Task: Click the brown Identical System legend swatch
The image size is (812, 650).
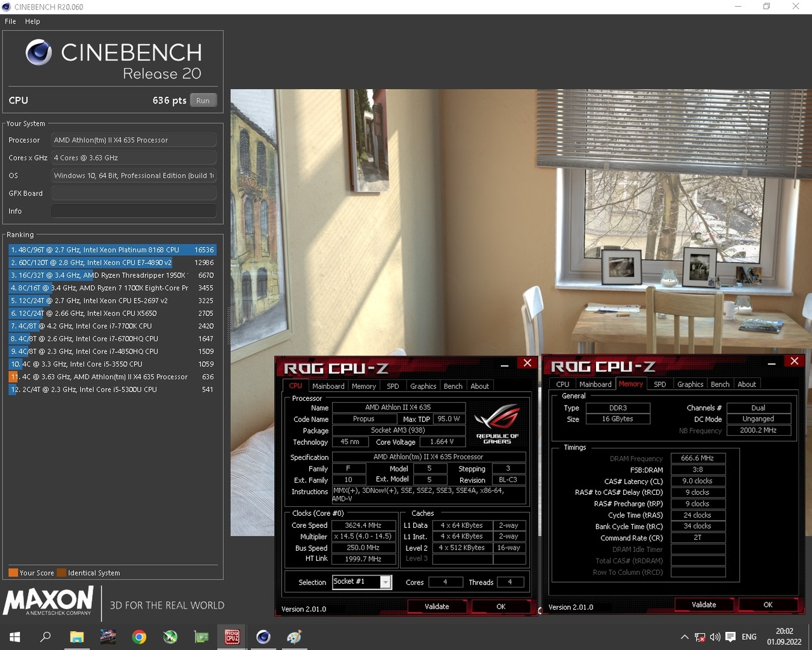Action: pyautogui.click(x=61, y=573)
